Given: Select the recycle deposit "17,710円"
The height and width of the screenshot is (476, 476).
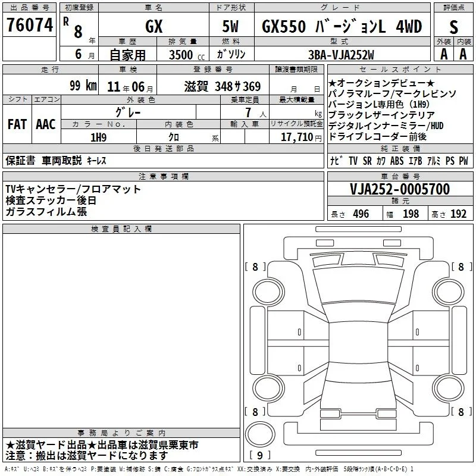Looking at the screenshot, I should 301,137.
